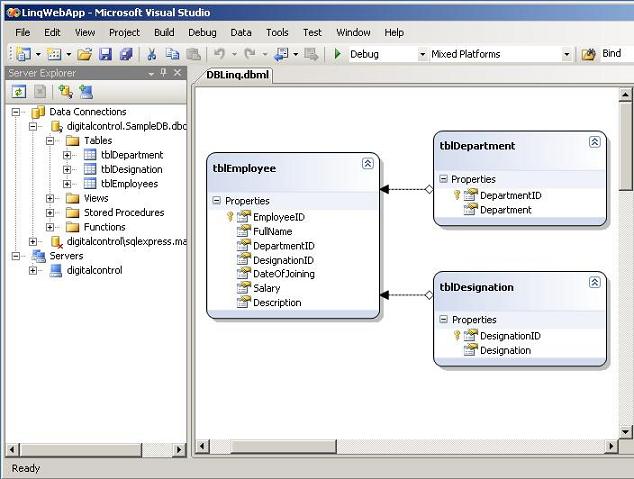Click the Copy toolbar icon
Image resolution: width=634 pixels, height=479 pixels.
tap(173, 54)
